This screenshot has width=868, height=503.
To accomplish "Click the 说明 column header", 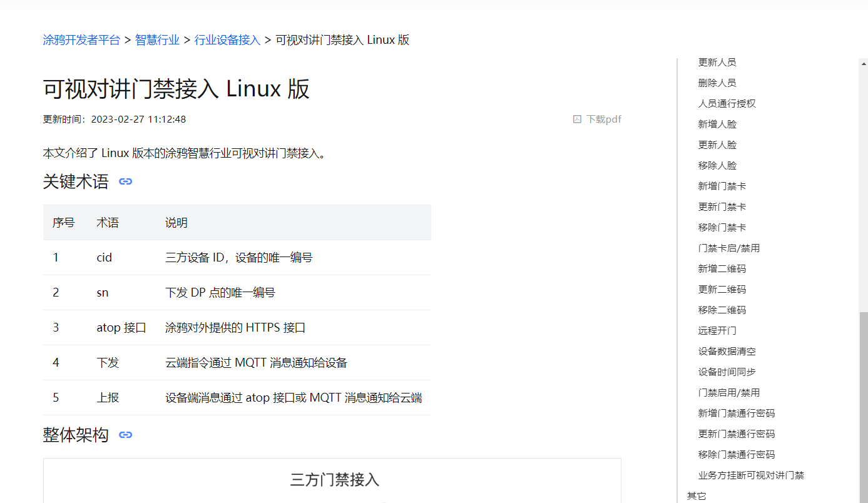I will coord(176,223).
